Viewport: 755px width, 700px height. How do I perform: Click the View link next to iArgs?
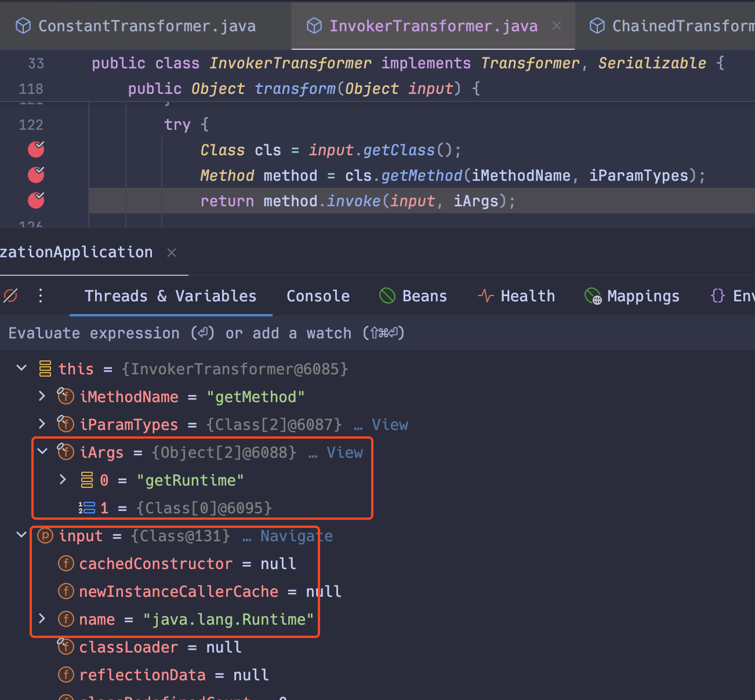[x=345, y=452]
